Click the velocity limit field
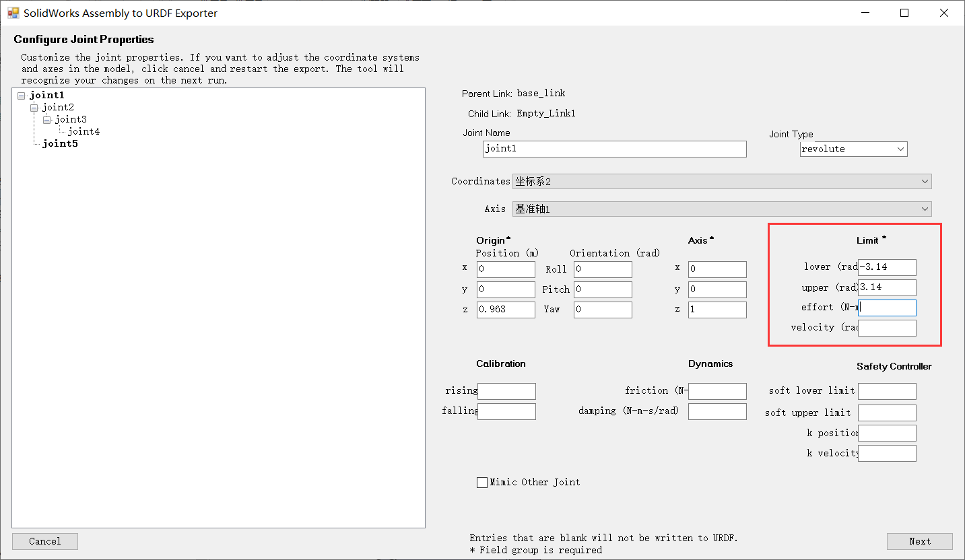The width and height of the screenshot is (965, 560). (x=887, y=328)
